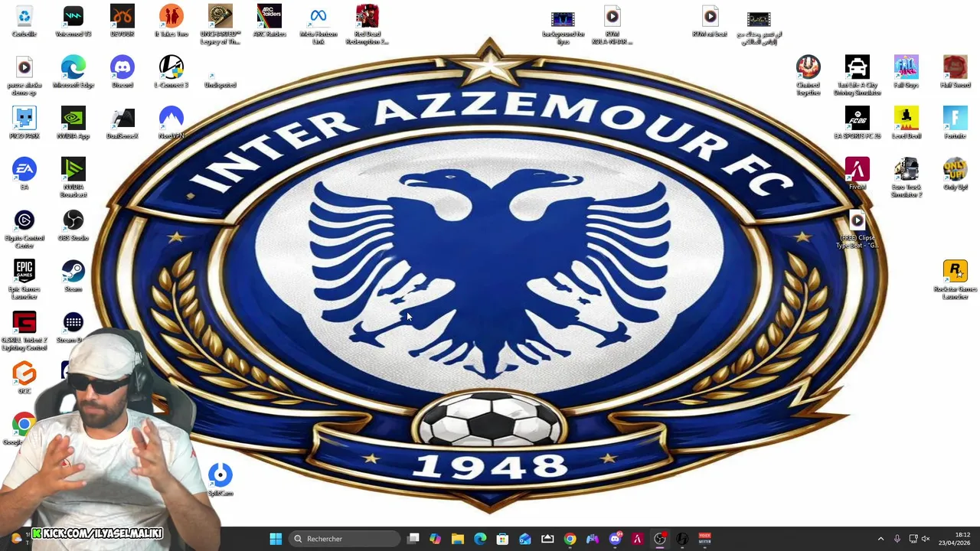Select the Fortnite desktop shortcut
This screenshot has width=980, height=551.
955,124
